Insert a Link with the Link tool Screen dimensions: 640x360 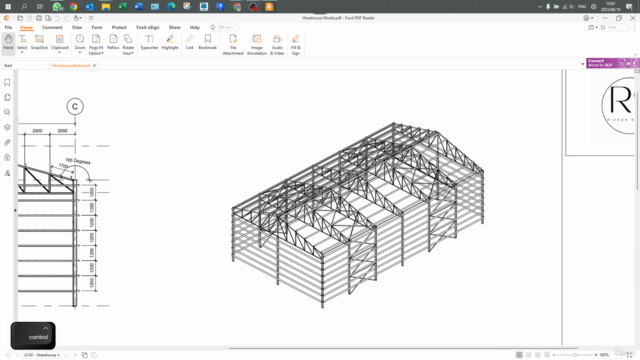pos(190,42)
